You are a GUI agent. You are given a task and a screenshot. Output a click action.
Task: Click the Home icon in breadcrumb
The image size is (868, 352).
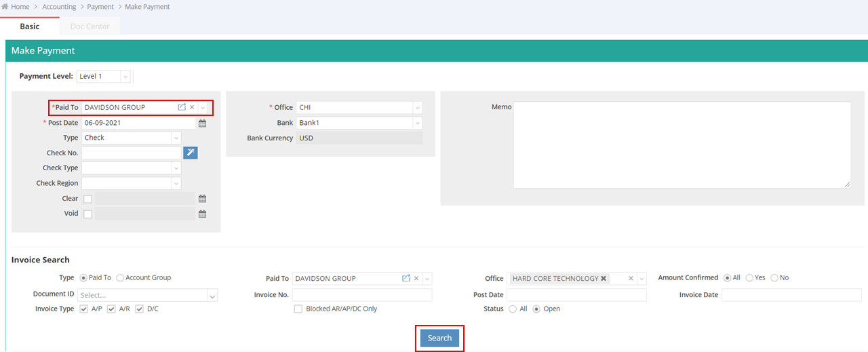[x=5, y=7]
